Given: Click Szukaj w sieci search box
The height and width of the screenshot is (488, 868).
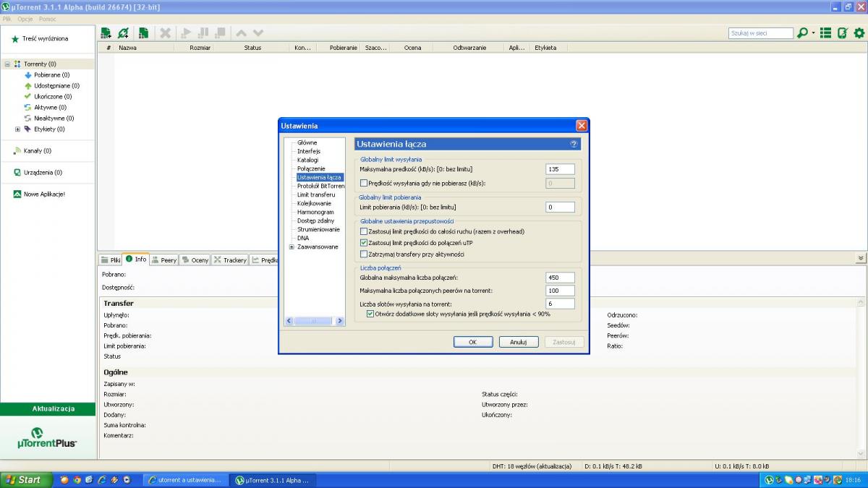Looking at the screenshot, I should pos(761,33).
